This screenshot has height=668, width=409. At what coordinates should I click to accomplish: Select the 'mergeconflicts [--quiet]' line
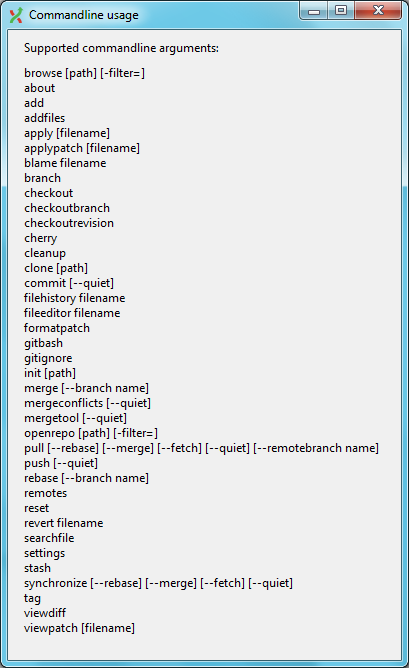click(x=87, y=403)
